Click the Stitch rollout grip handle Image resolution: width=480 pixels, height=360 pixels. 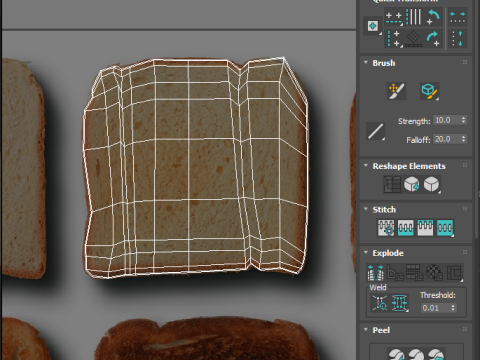pos(465,209)
